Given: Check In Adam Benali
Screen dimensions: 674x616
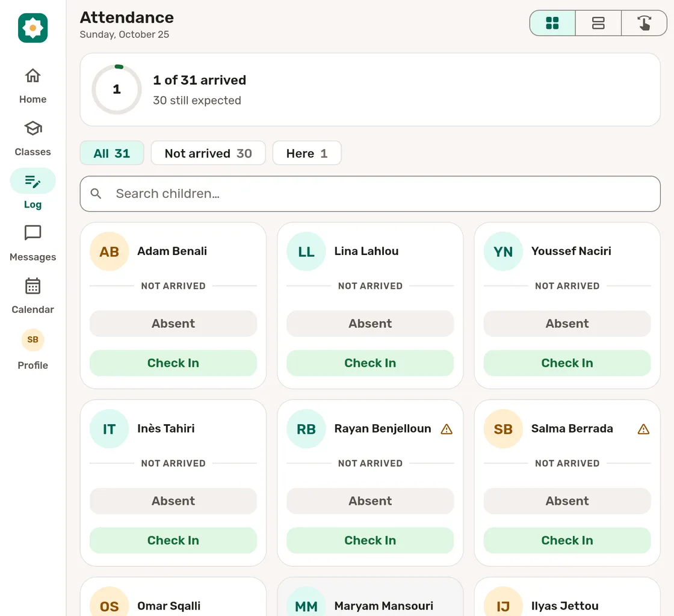Looking at the screenshot, I should (173, 363).
